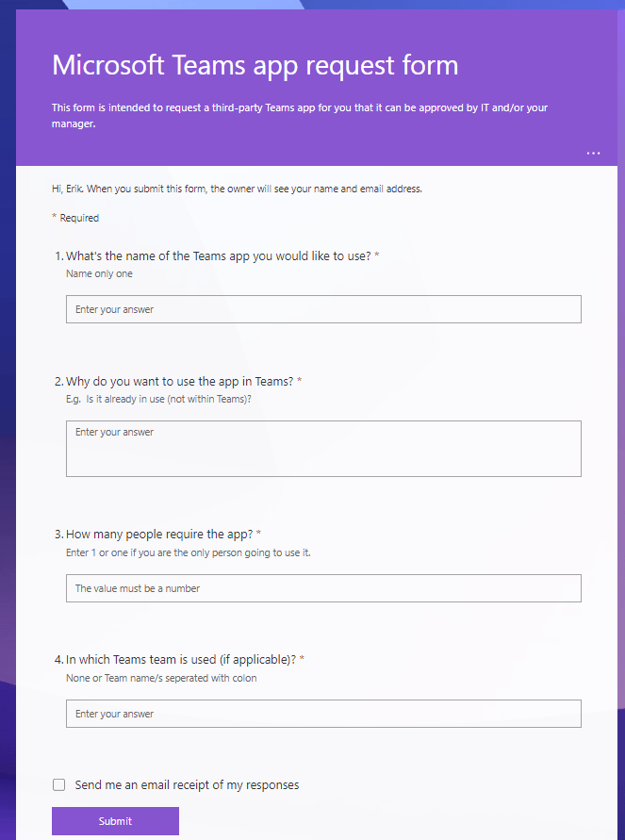Click the app name answer field
This screenshot has height=840, width=625.
323,309
